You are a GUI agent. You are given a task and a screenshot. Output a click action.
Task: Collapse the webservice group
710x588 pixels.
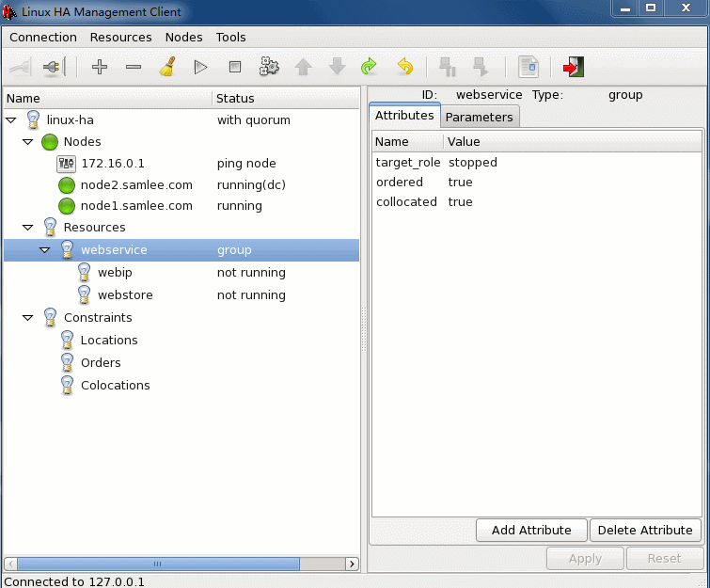(x=44, y=250)
